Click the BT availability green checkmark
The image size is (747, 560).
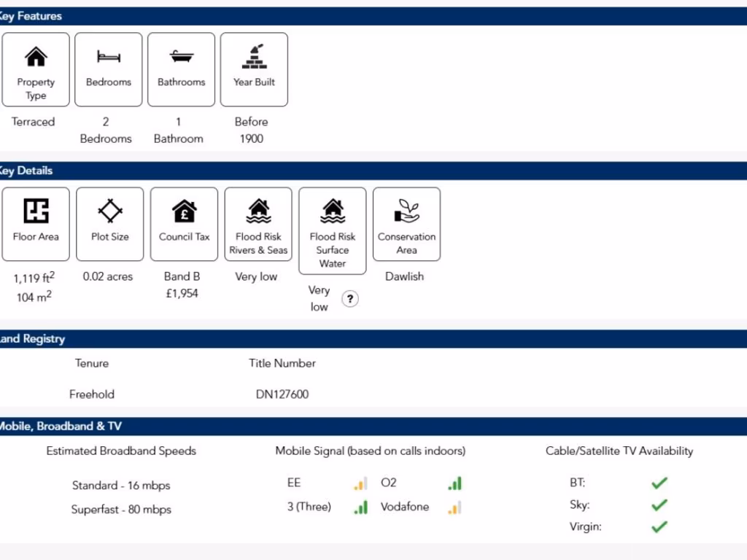pyautogui.click(x=659, y=483)
